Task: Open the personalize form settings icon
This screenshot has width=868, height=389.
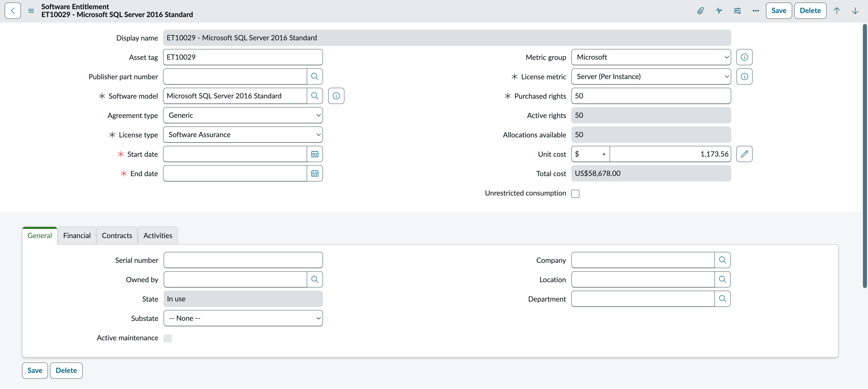Action: tap(737, 10)
